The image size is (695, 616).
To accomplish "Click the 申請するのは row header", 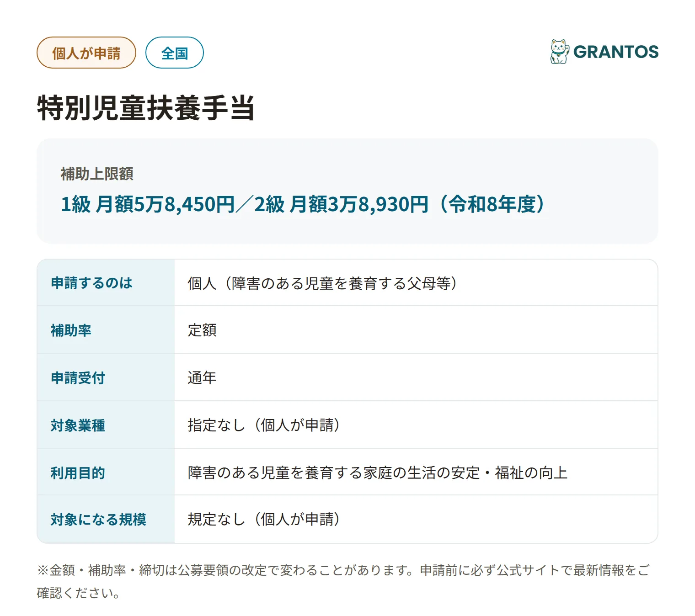I will pyautogui.click(x=106, y=283).
